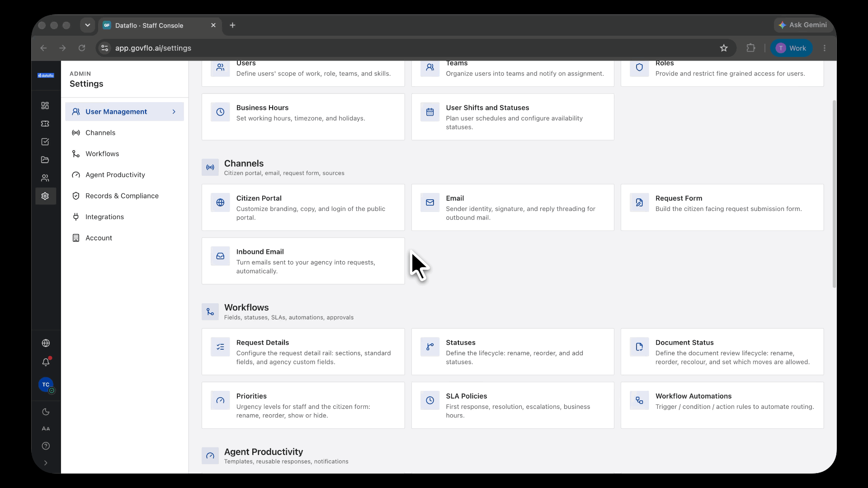Open the Inbound Email card title
Viewport: 868px width, 488px height.
pyautogui.click(x=260, y=252)
